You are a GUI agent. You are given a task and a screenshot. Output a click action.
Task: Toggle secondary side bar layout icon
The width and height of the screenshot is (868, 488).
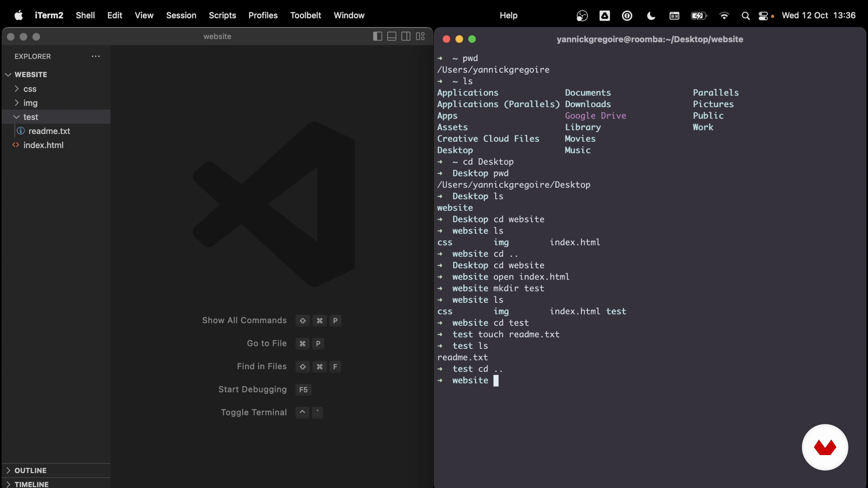[x=406, y=36]
